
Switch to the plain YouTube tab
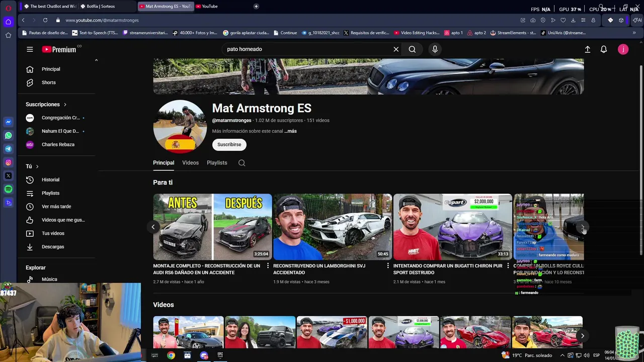(221, 7)
